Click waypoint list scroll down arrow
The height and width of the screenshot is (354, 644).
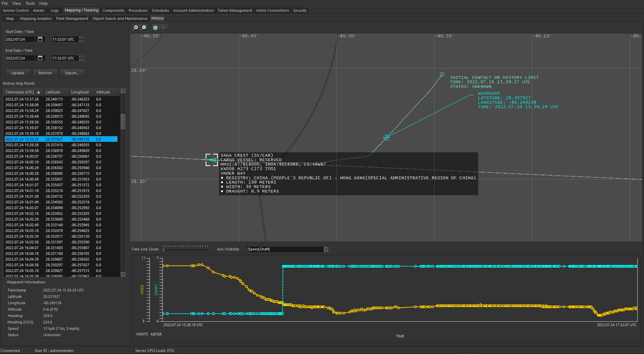(123, 274)
